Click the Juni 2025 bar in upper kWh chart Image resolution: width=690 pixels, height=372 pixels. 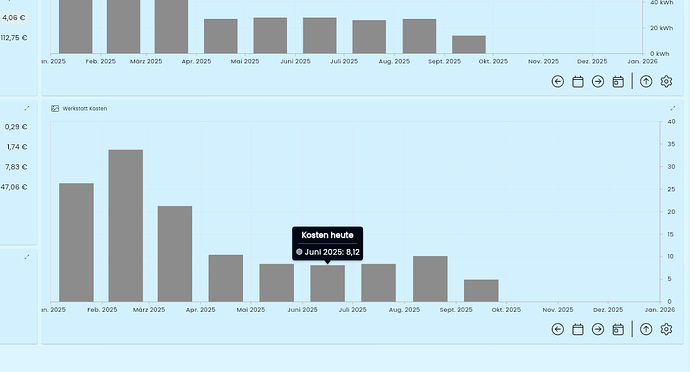tap(320, 36)
